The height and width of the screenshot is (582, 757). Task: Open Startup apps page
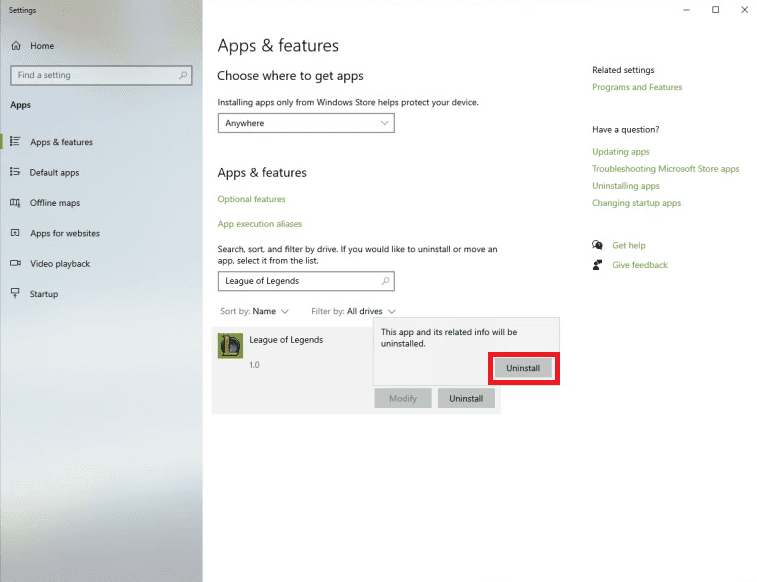tap(44, 294)
